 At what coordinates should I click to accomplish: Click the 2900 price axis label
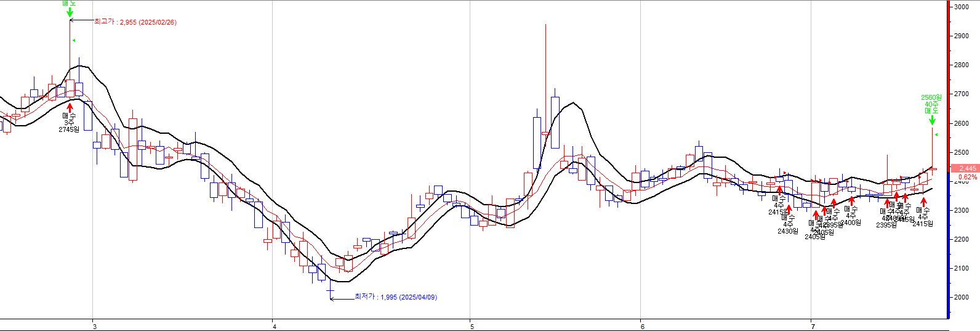(x=962, y=36)
